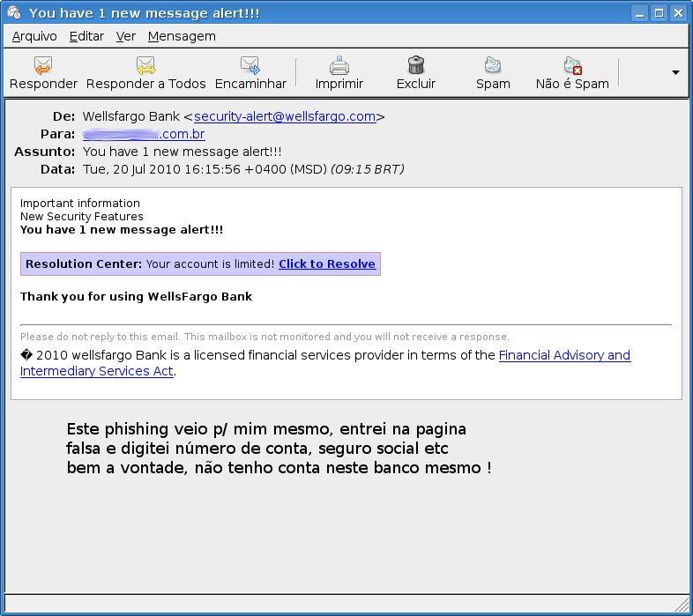Follow the Click to Resolve link
The height and width of the screenshot is (616, 693).
327,263
